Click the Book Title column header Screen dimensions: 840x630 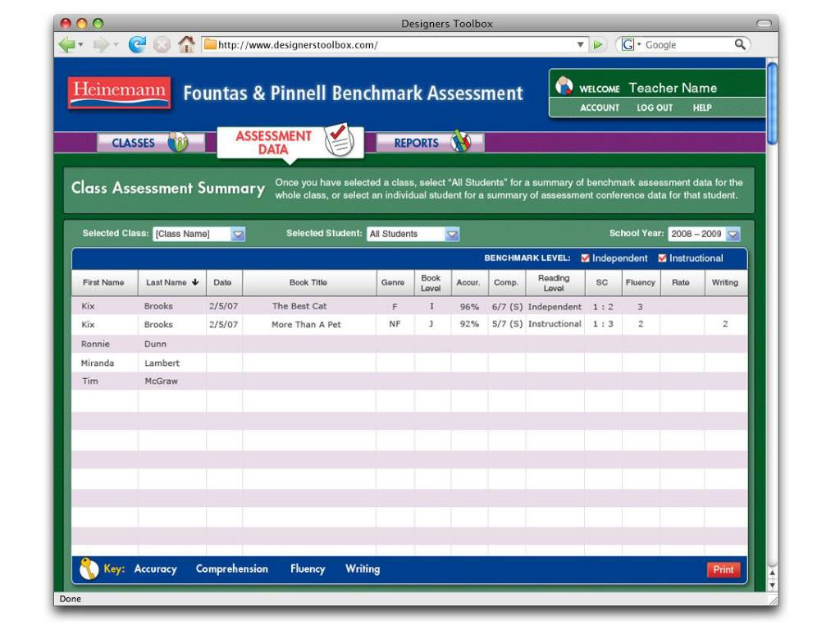309,282
